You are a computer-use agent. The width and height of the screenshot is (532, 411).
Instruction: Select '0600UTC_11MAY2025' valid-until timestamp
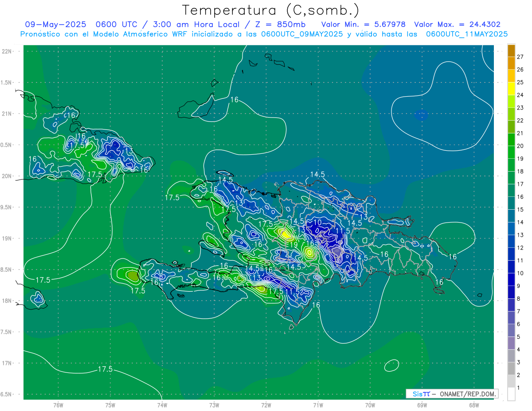pyautogui.click(x=467, y=34)
